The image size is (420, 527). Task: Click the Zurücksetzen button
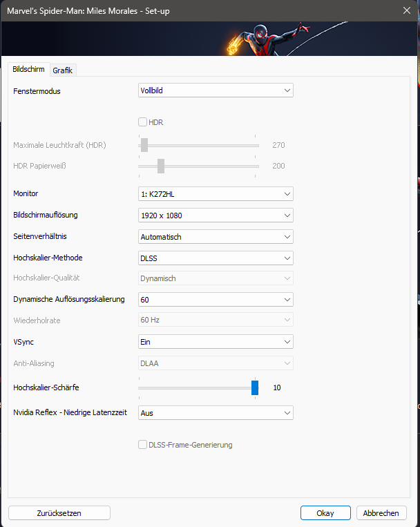[x=59, y=513]
